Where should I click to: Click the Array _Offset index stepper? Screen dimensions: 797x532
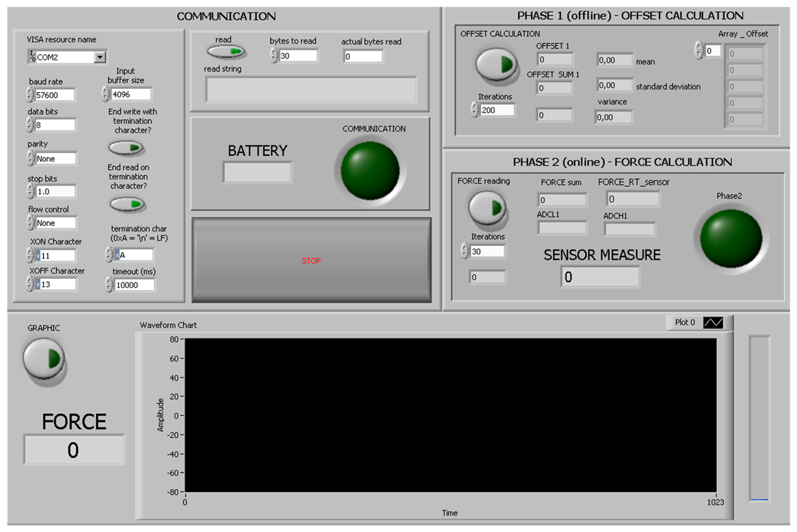click(698, 51)
